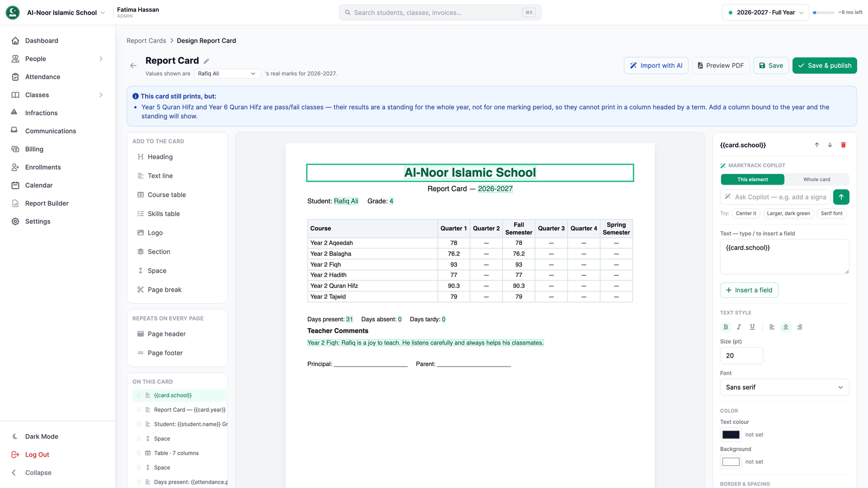Move element down with the down arrow

(x=830, y=145)
